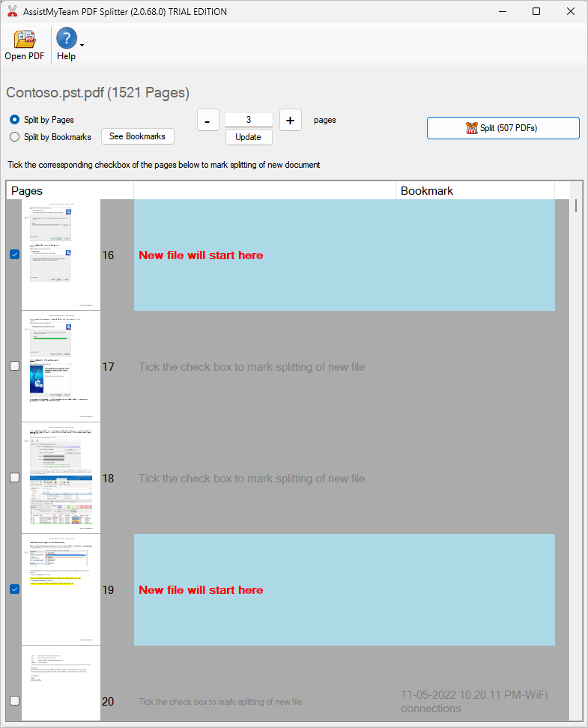
Task: Click the page 18 thumbnail preview
Action: tap(61, 478)
